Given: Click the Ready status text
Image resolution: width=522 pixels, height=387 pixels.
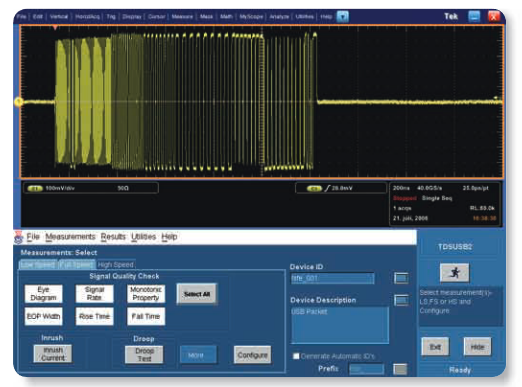Looking at the screenshot, I should (460, 370).
